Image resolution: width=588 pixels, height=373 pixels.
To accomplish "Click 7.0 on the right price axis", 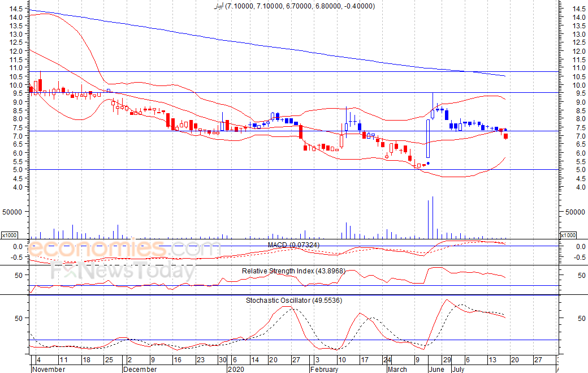I will coord(581,136).
